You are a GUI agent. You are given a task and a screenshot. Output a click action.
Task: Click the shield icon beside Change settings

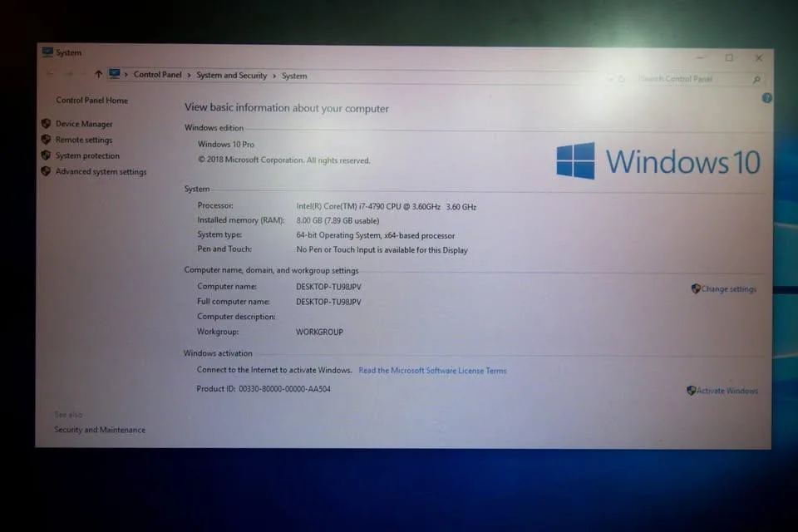point(694,288)
